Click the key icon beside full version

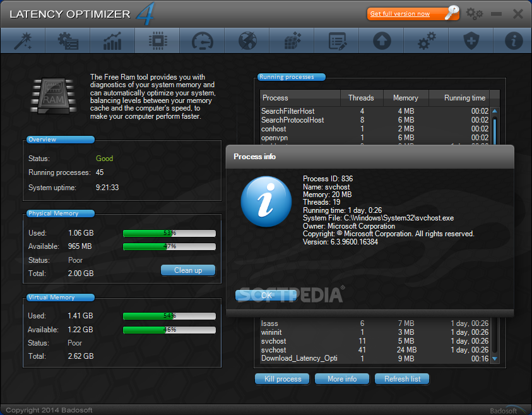pos(452,13)
